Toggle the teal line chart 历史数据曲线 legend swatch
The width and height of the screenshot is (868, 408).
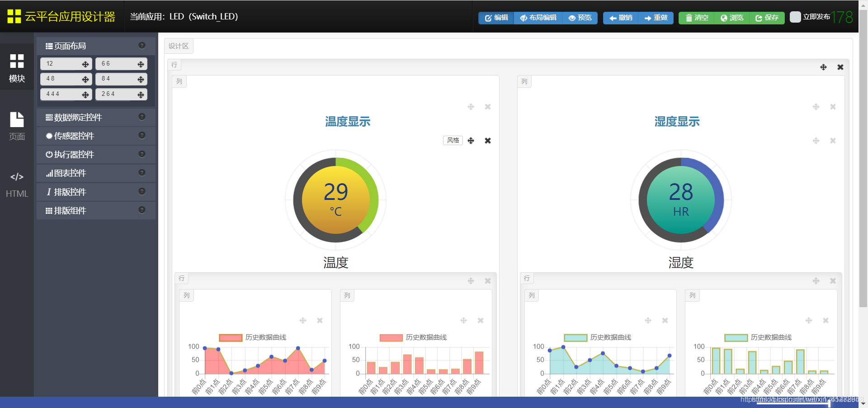pos(576,337)
